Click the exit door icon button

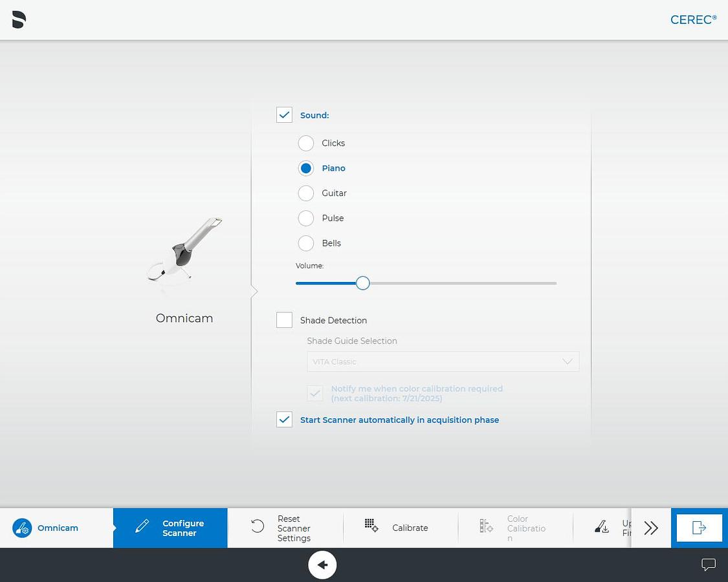[x=699, y=528]
